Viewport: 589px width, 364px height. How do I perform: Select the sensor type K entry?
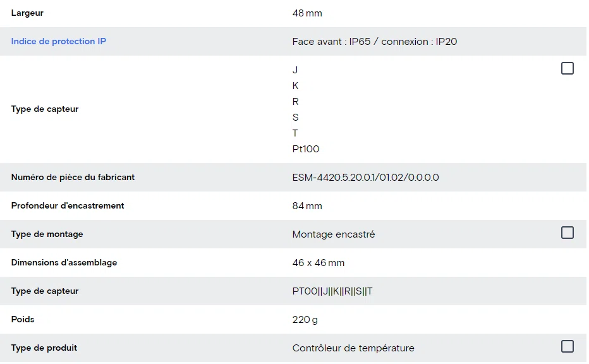pos(295,86)
